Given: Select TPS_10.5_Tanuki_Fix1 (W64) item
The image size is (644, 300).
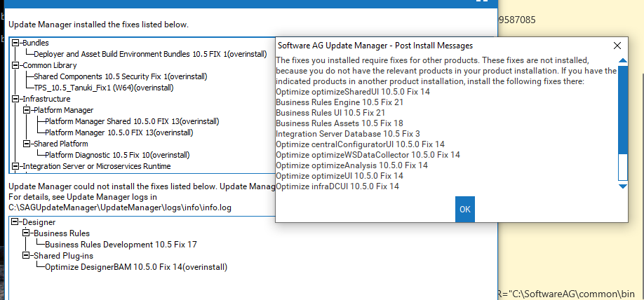Looking at the screenshot, I should [x=104, y=88].
